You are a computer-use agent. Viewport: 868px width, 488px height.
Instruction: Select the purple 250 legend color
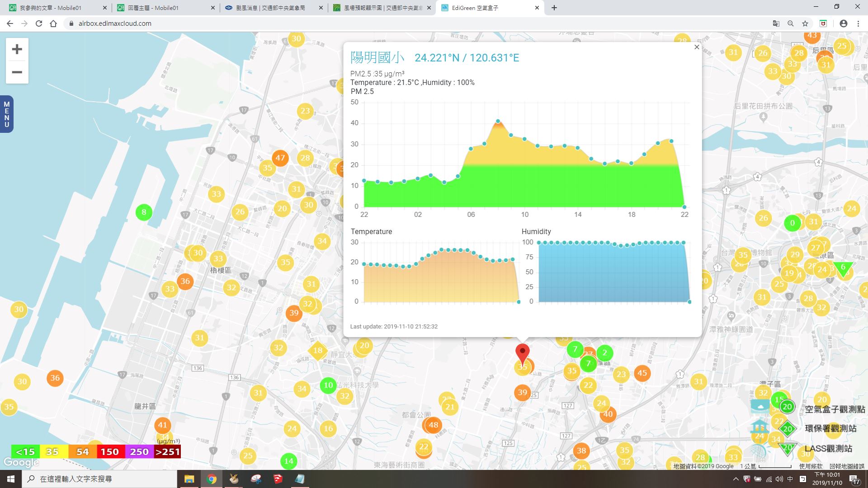tap(139, 452)
